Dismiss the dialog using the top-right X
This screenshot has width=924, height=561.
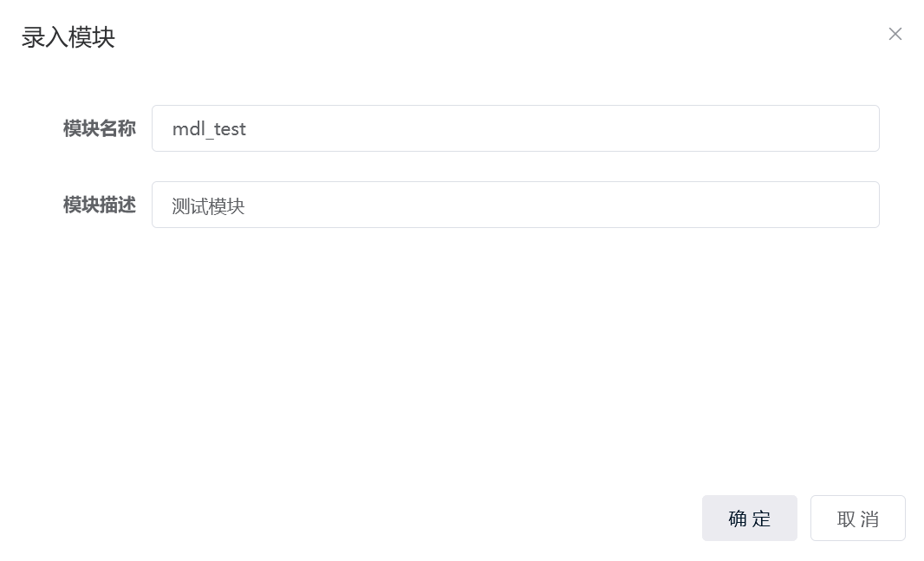895,34
